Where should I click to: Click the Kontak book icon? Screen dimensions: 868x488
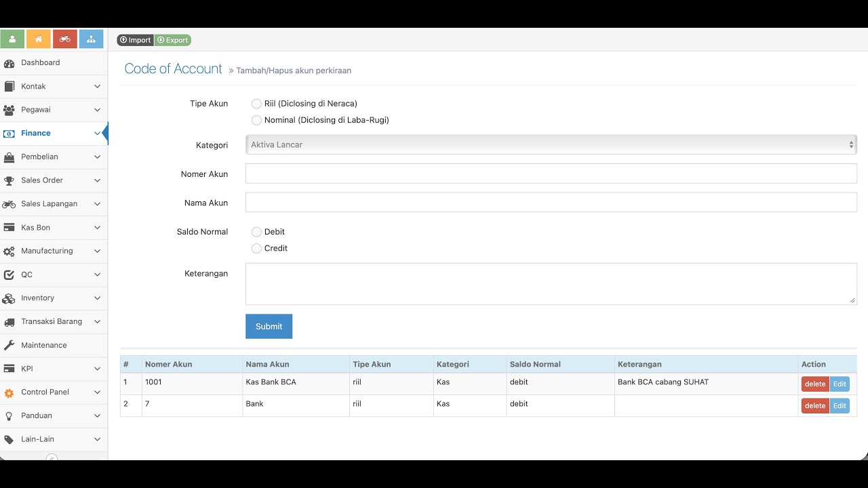[x=9, y=87]
